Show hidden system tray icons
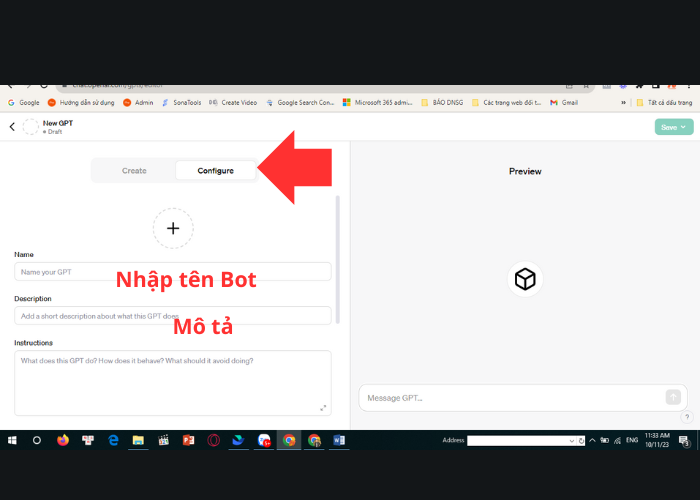 coord(592,440)
